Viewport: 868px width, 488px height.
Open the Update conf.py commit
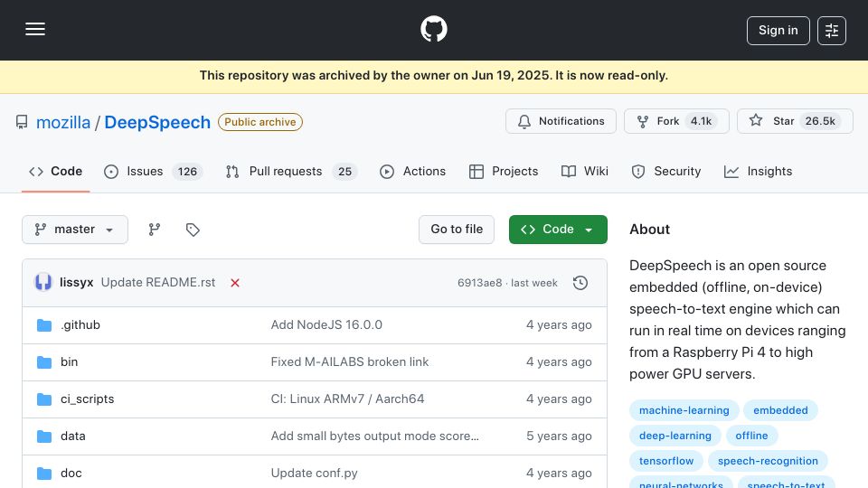point(314,473)
